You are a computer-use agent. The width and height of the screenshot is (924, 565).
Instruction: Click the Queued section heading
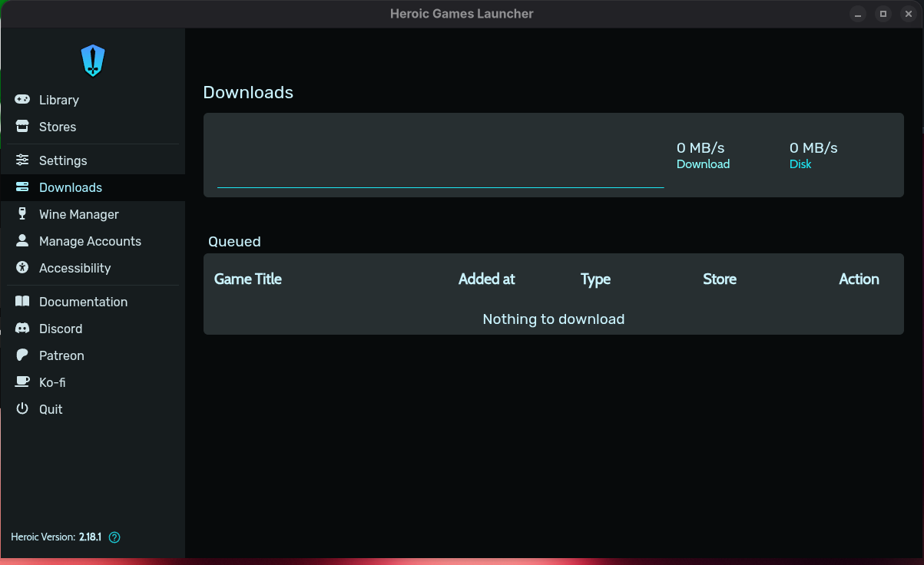point(235,241)
